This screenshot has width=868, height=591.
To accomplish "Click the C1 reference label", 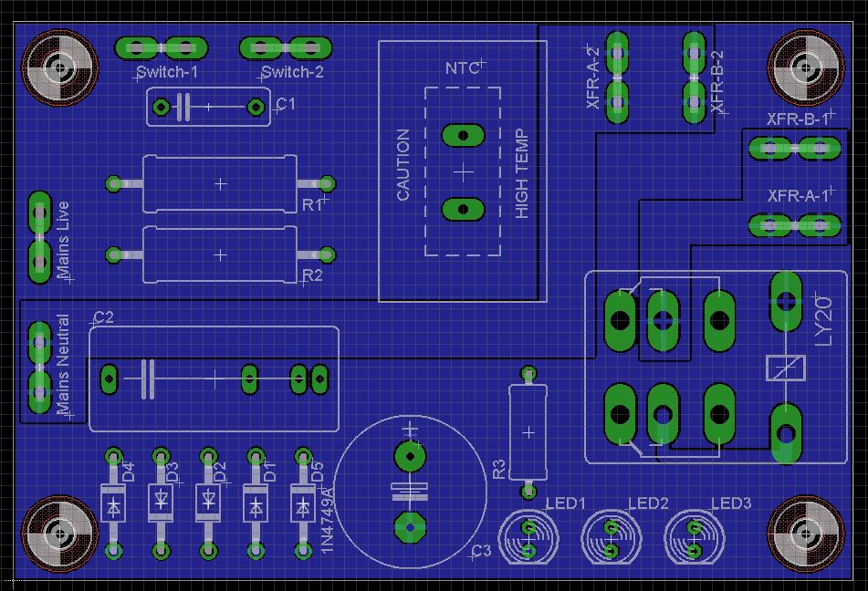I will tap(286, 103).
